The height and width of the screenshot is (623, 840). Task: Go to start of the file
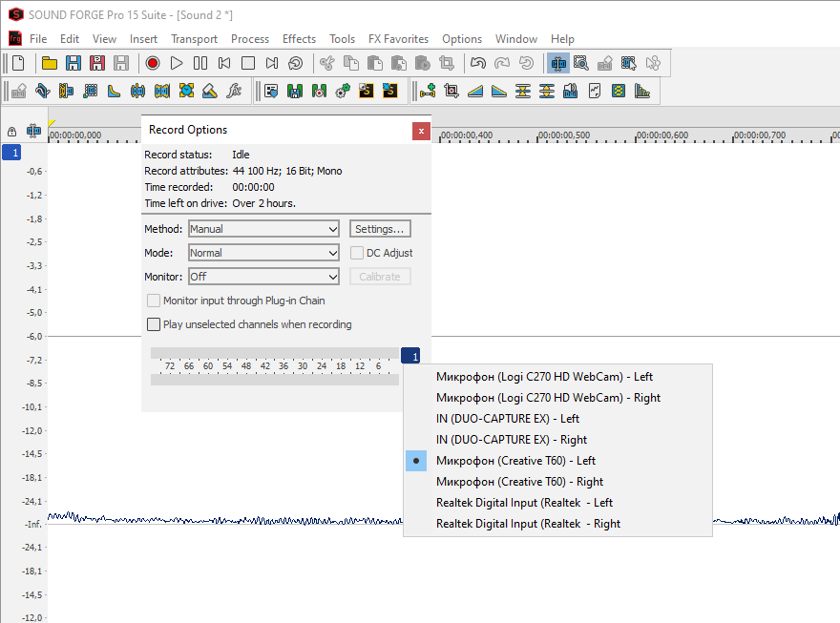(224, 63)
